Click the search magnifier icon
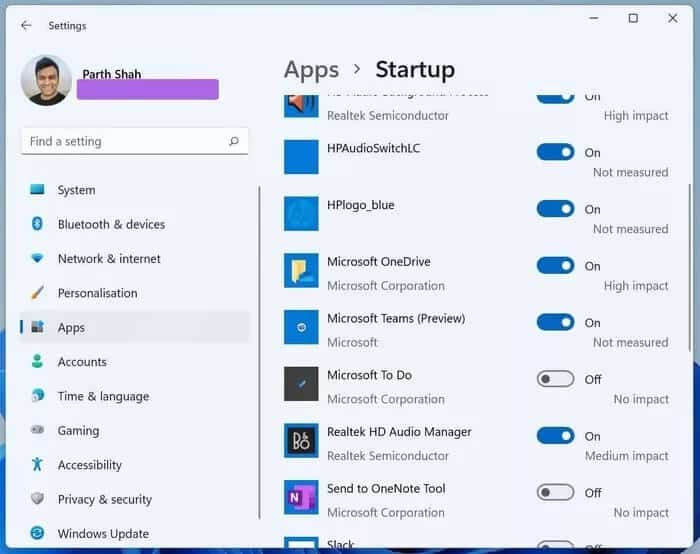The image size is (700, 554). tap(233, 142)
